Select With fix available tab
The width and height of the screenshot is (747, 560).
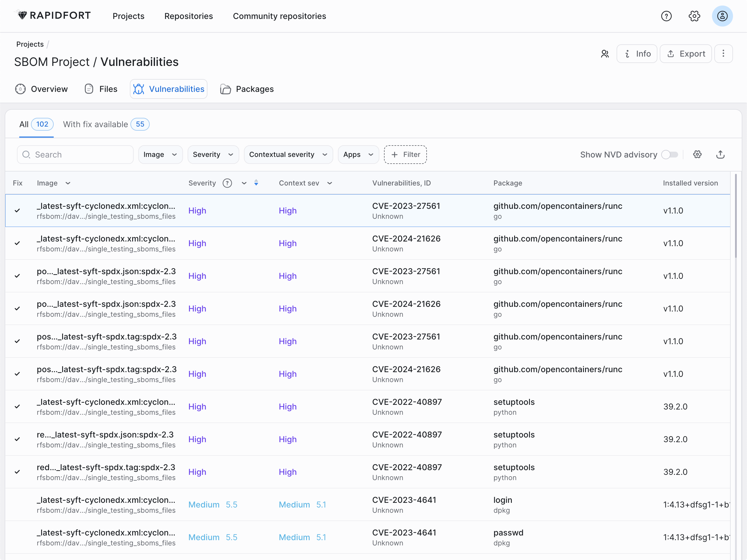[x=106, y=124]
